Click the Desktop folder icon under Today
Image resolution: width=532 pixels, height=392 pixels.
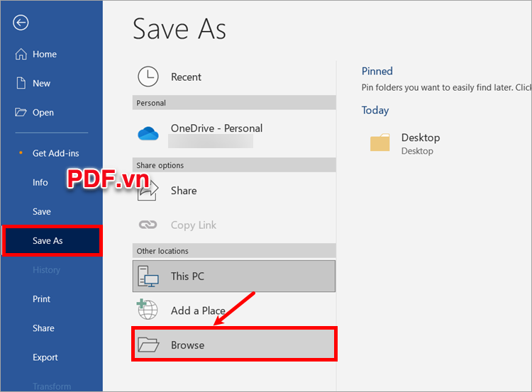[380, 142]
